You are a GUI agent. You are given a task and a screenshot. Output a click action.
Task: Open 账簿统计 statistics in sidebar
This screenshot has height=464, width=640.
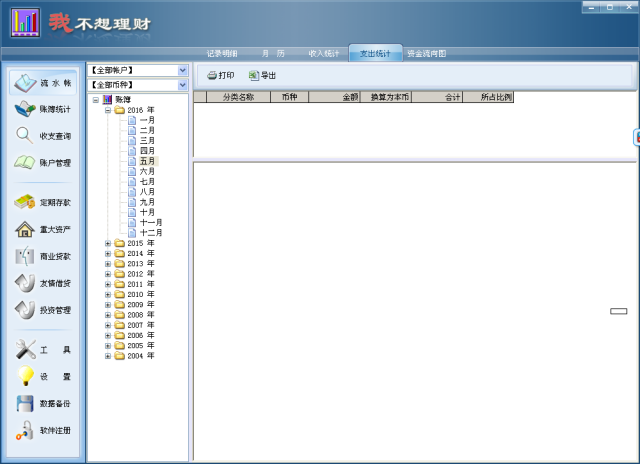tap(42, 109)
